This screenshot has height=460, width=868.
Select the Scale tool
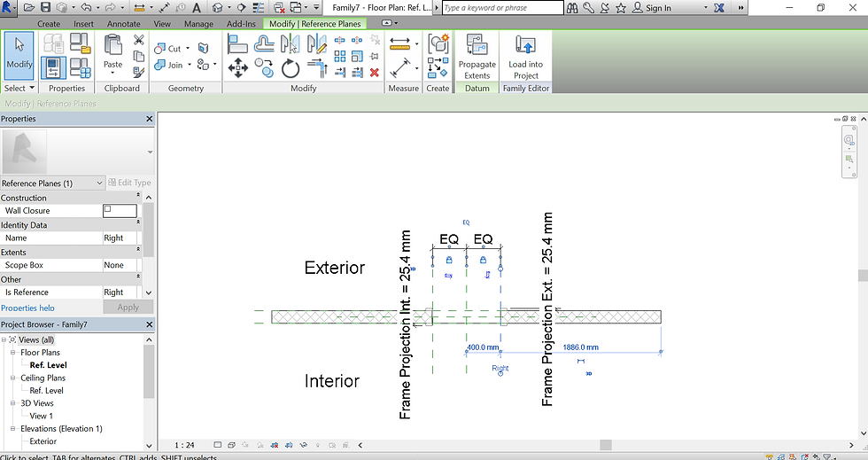357,56
